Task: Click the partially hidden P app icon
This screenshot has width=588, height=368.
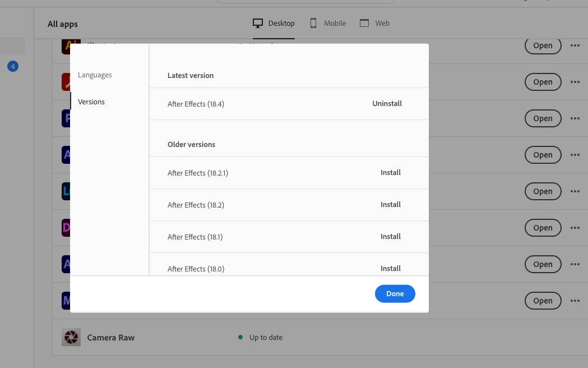Action: tap(66, 118)
